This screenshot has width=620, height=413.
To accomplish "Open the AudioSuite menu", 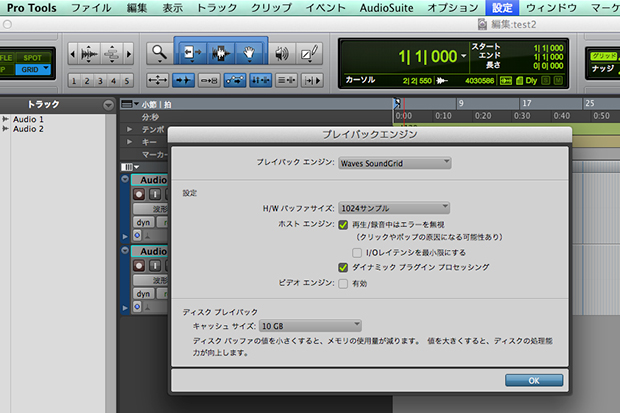I will (x=387, y=8).
